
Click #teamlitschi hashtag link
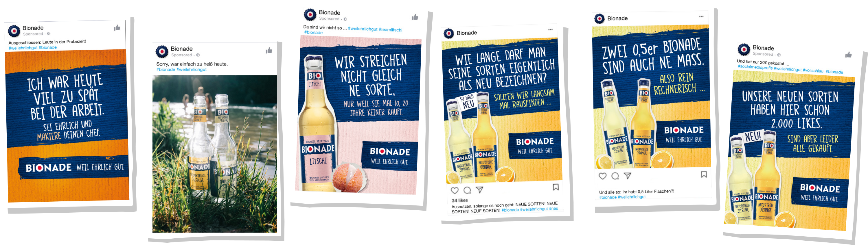390,30
